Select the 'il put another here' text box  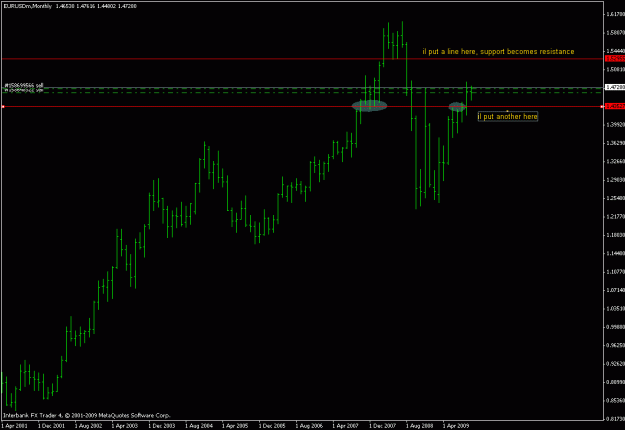pos(507,116)
